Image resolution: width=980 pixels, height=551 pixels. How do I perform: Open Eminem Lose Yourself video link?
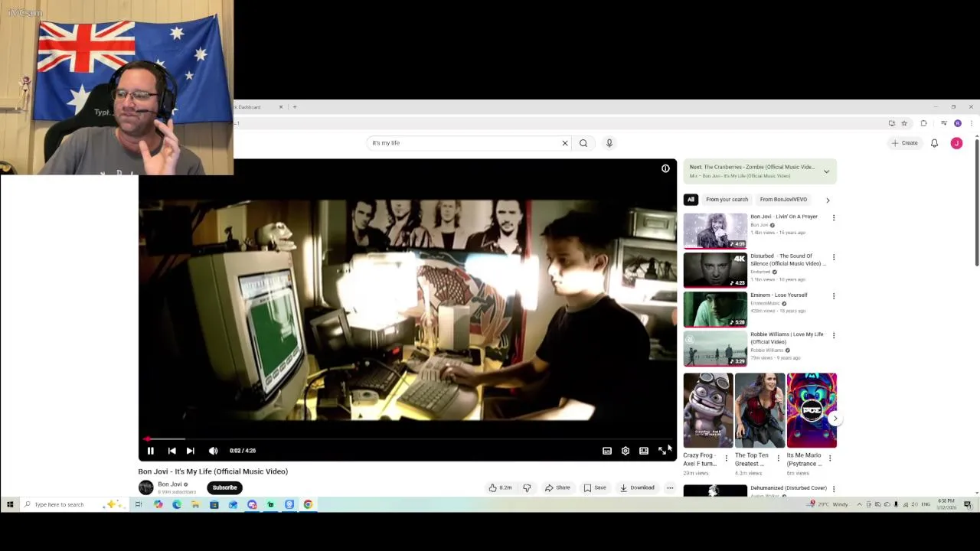(779, 295)
